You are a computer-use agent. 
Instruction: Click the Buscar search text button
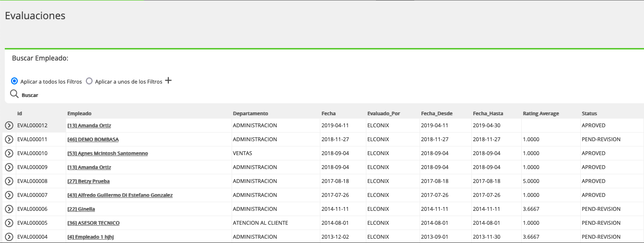click(x=30, y=95)
